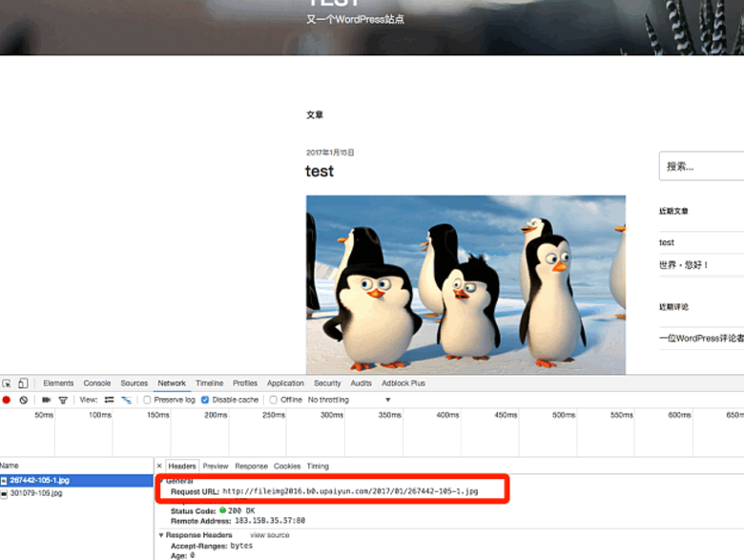Open the Audits tab
Viewport: 744px width, 560px height.
(x=362, y=384)
